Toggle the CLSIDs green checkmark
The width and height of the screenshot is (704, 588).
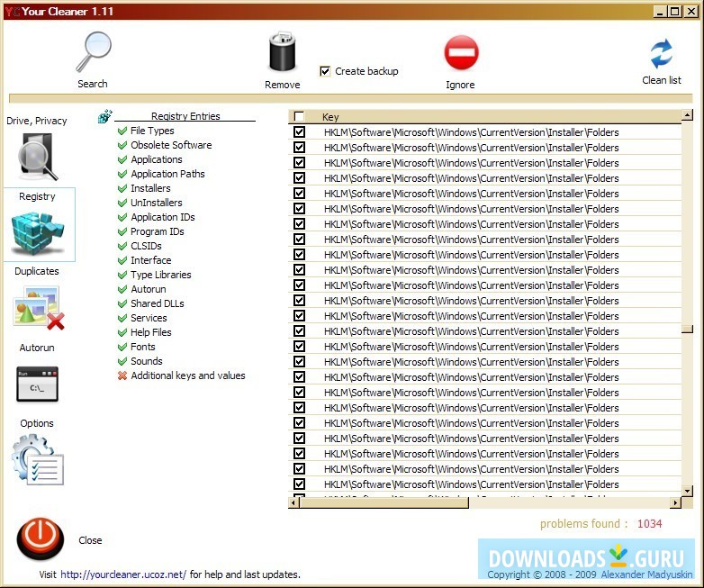click(122, 246)
